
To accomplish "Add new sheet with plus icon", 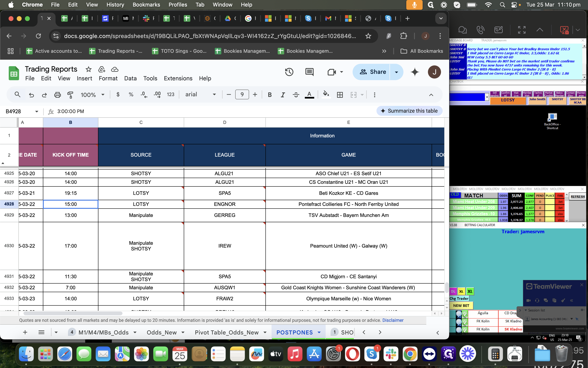I will (25, 332).
